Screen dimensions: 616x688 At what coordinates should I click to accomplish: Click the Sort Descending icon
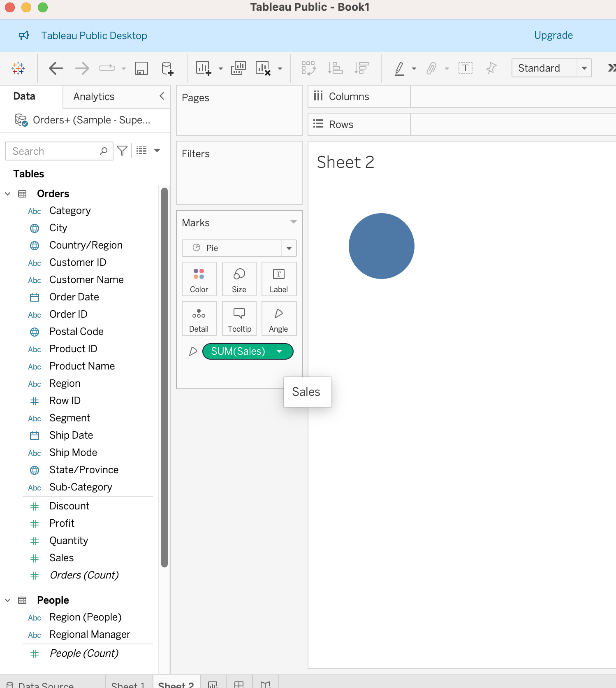362,68
